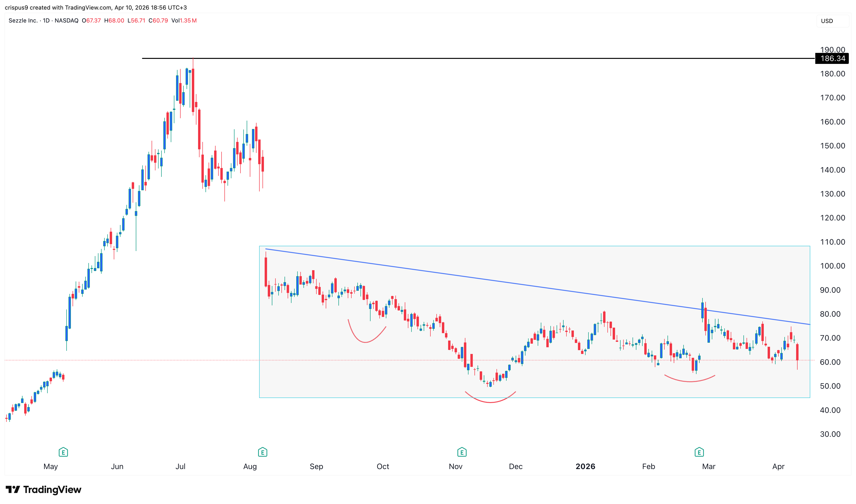
Task: Click the close value C60.79 in header
Action: pyautogui.click(x=158, y=21)
